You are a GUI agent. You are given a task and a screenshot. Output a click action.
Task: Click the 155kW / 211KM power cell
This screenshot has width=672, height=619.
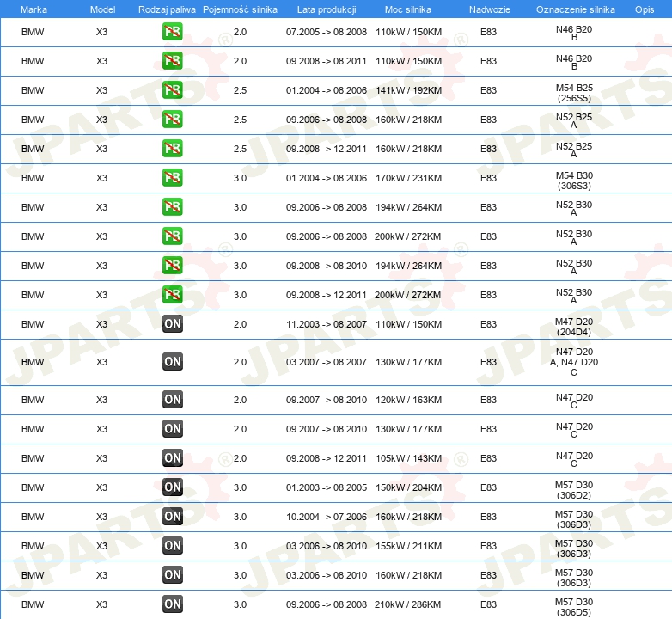coord(408,546)
